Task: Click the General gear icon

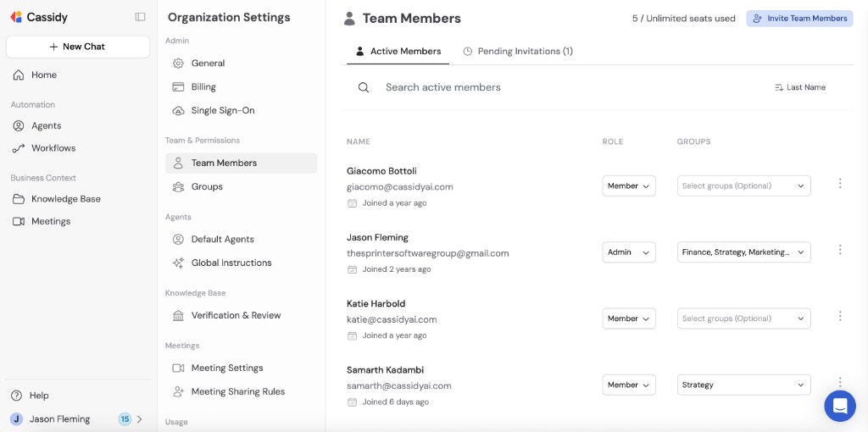Action: pyautogui.click(x=178, y=63)
